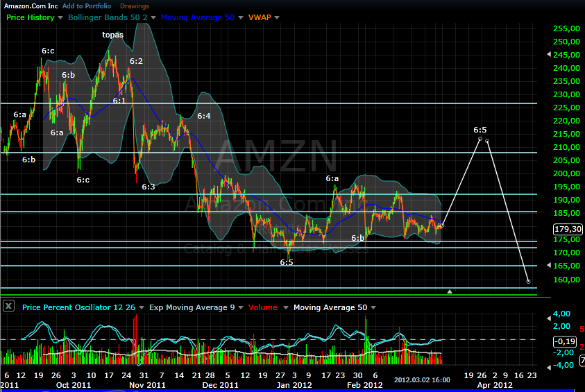Expand the lower panel Moving Average 50 dropdown
The height and width of the screenshot is (392, 585).
[373, 308]
